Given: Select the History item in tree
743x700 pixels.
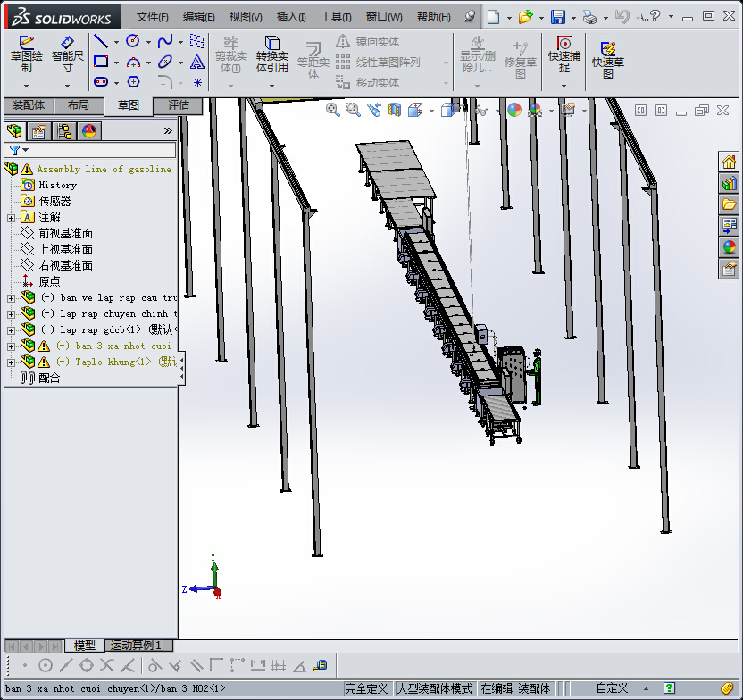Looking at the screenshot, I should coord(57,185).
